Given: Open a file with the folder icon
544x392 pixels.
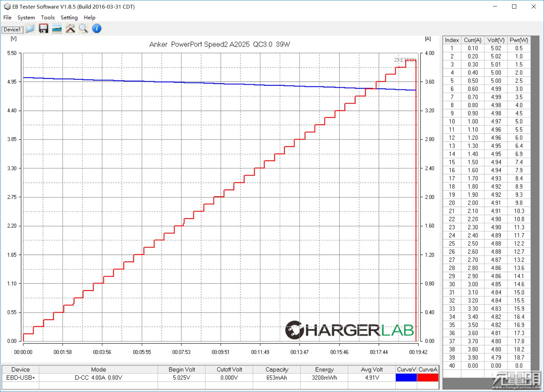Looking at the screenshot, I should tap(30, 28).
